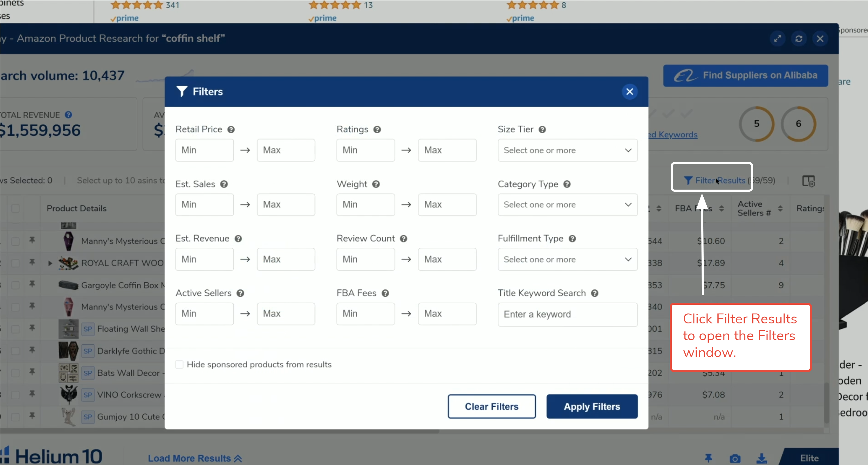Click Apply Filters button

[x=592, y=406]
